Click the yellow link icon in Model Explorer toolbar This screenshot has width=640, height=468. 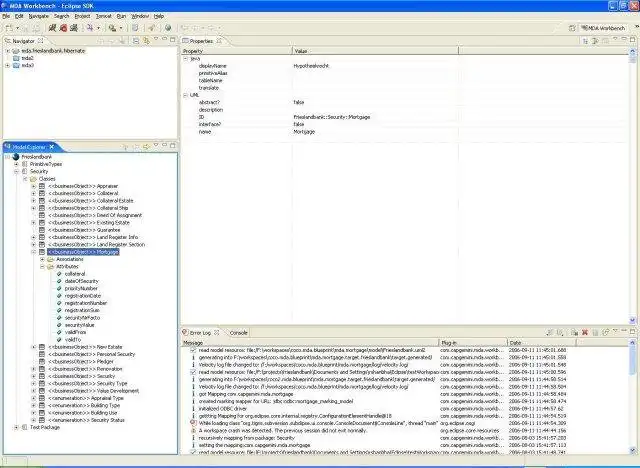click(146, 146)
